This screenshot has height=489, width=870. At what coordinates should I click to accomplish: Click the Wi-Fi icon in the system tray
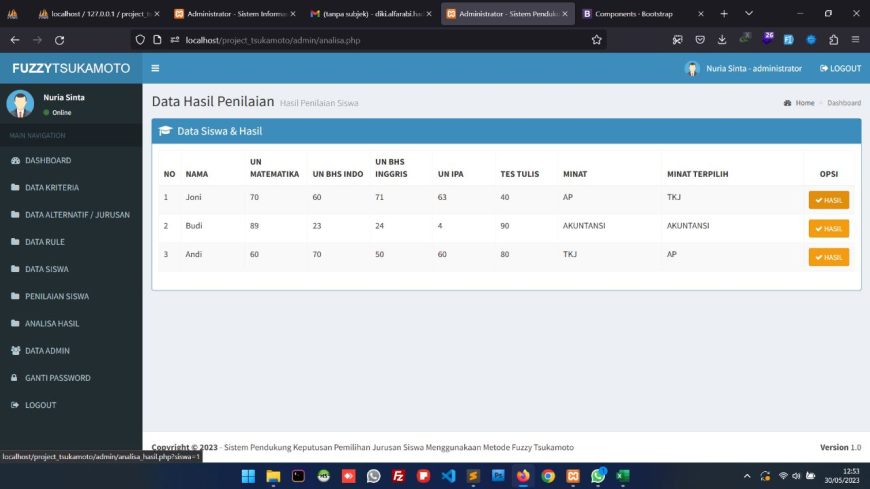pos(783,476)
